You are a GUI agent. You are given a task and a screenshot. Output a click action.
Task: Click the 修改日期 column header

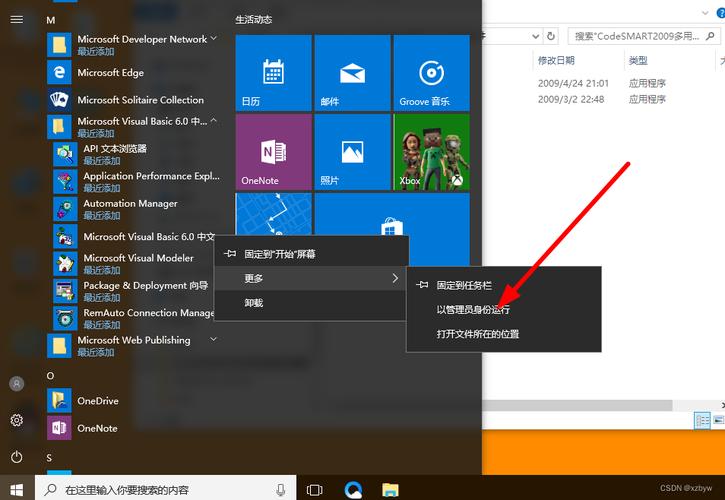click(x=556, y=60)
